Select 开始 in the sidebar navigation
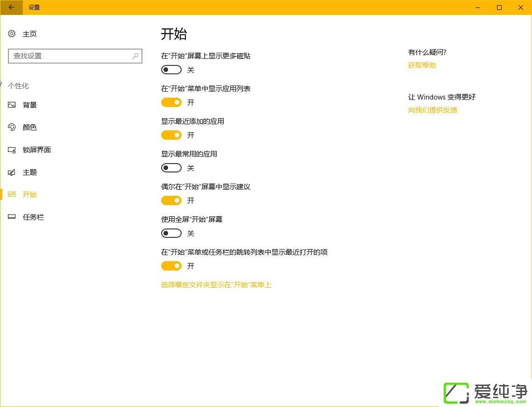The width and height of the screenshot is (532, 407). coord(29,194)
